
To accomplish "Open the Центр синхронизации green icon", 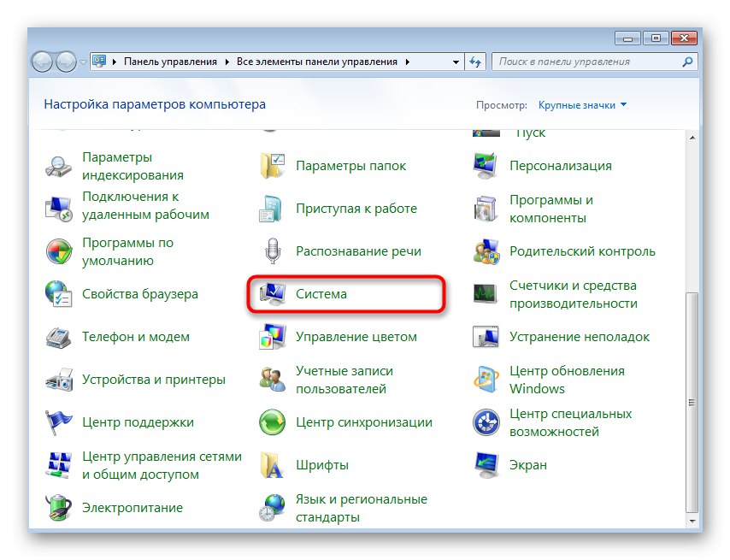I will click(x=273, y=422).
